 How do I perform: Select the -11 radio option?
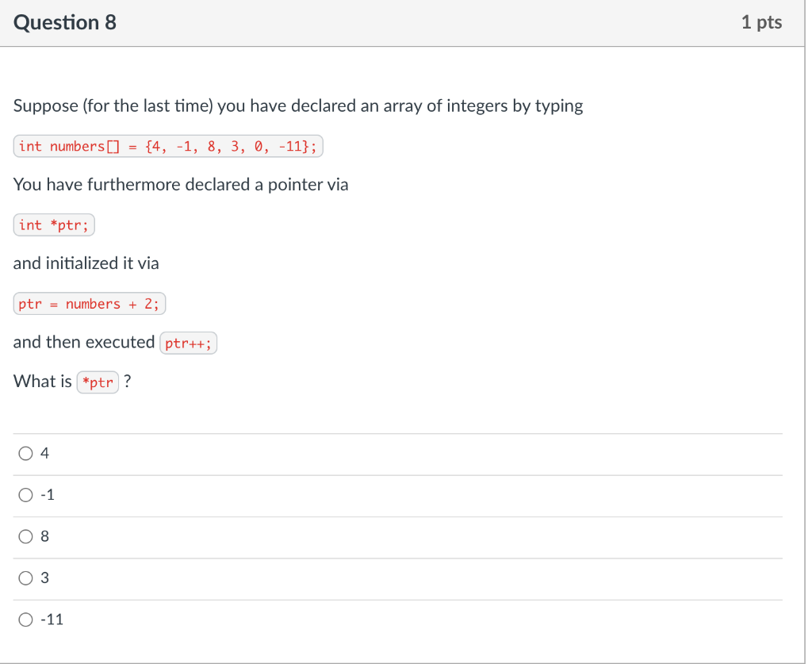point(25,620)
